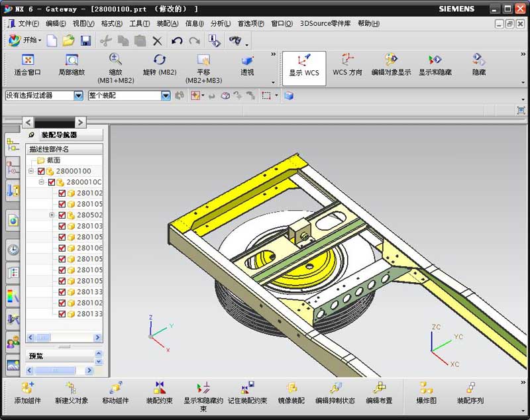
Task: Click the 适合窗口 (Fit) view icon
Action: pyautogui.click(x=28, y=60)
